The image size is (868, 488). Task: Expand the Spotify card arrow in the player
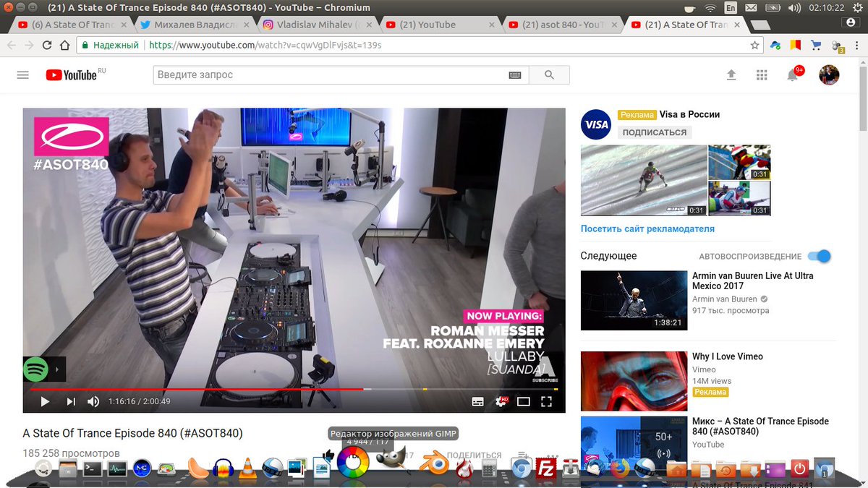(58, 370)
